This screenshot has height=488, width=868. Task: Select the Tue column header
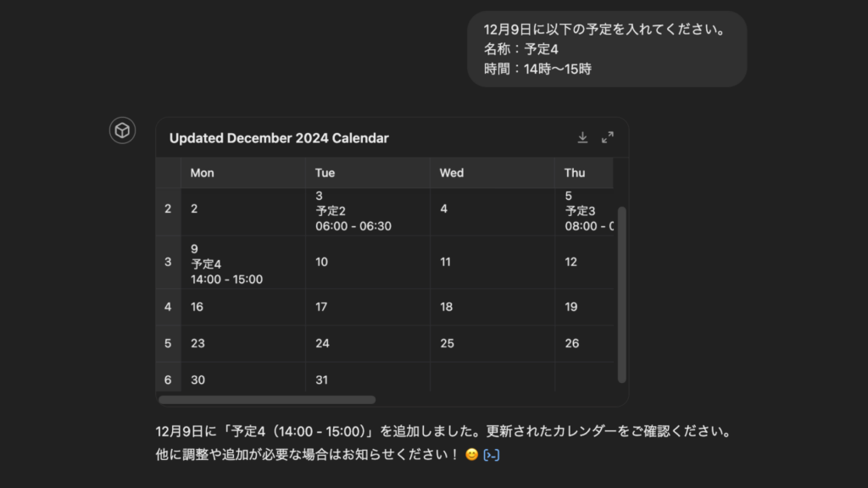point(325,173)
